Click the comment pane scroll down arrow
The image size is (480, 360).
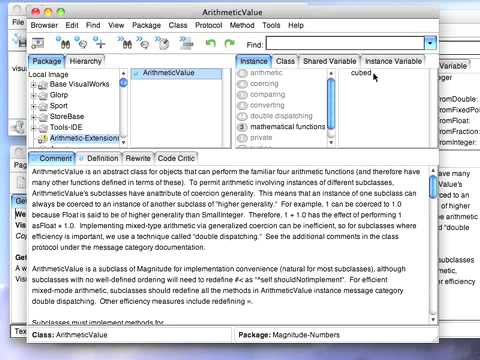(x=433, y=319)
